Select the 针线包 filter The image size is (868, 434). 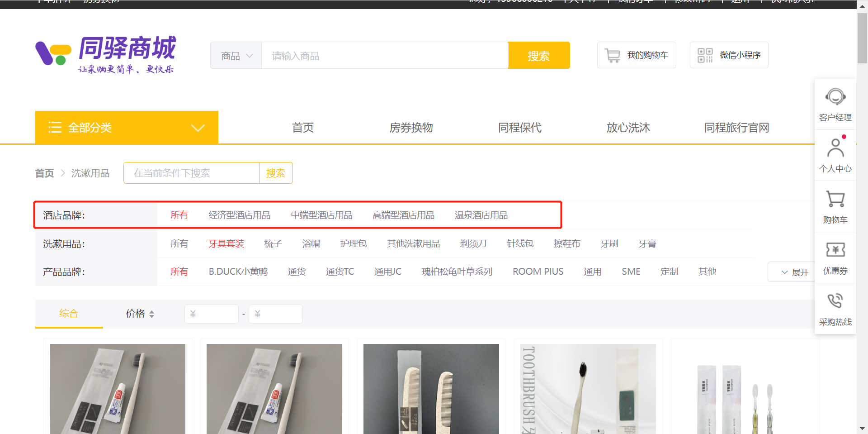[x=520, y=244]
